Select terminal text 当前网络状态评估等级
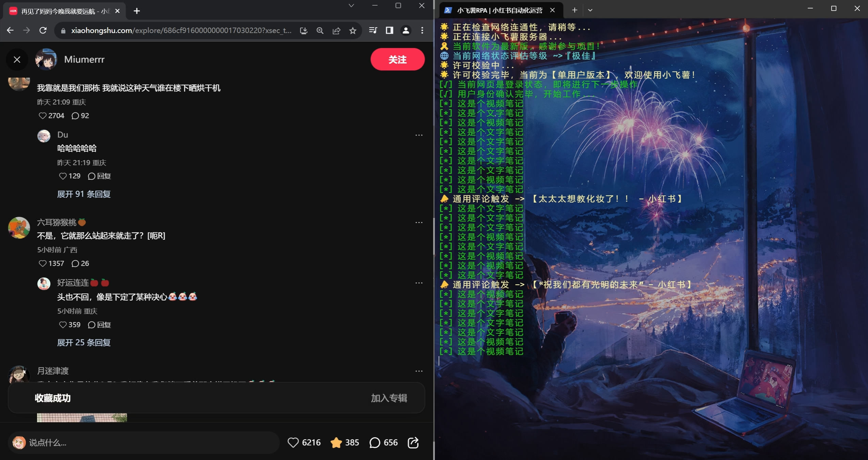868x460 pixels. pos(500,56)
